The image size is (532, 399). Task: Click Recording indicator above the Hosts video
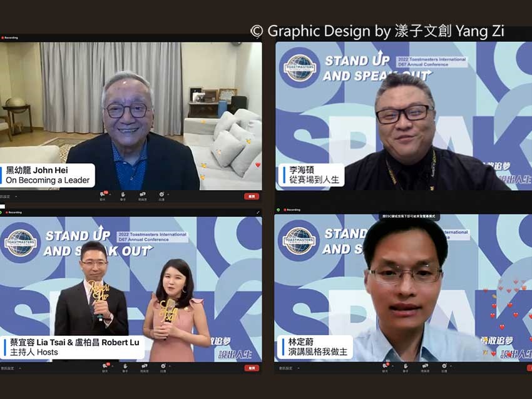coord(14,213)
